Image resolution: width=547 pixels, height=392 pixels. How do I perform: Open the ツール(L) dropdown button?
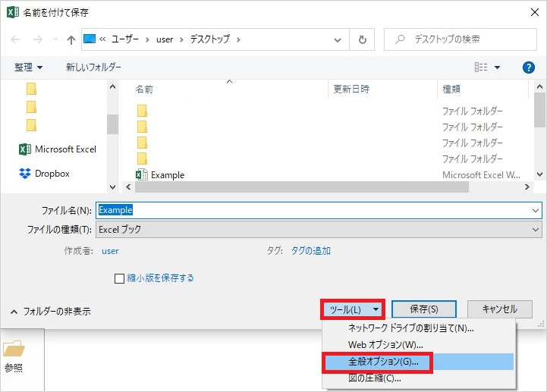point(353,309)
